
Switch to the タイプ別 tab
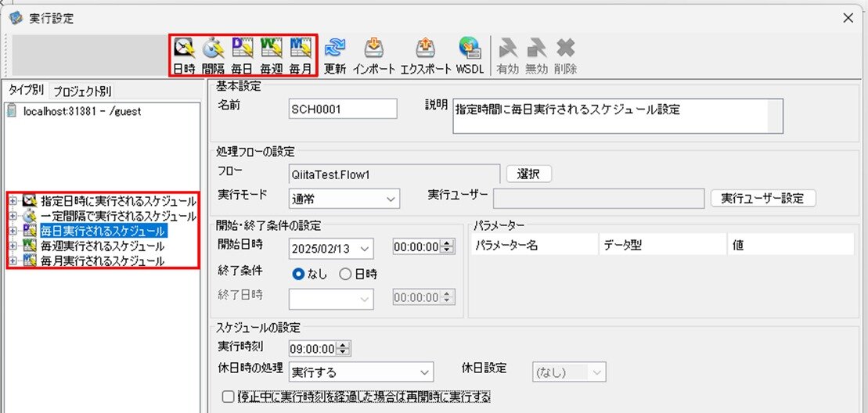(x=26, y=90)
